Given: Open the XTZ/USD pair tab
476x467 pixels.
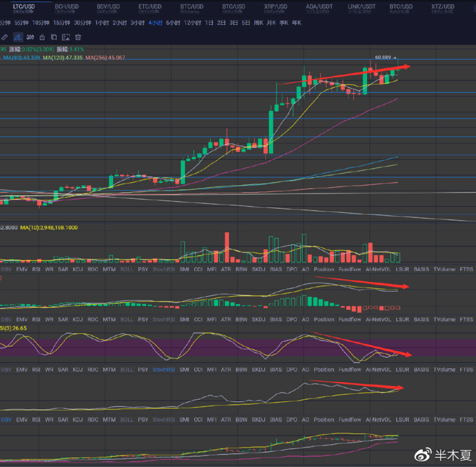Looking at the screenshot, I should (443, 7).
